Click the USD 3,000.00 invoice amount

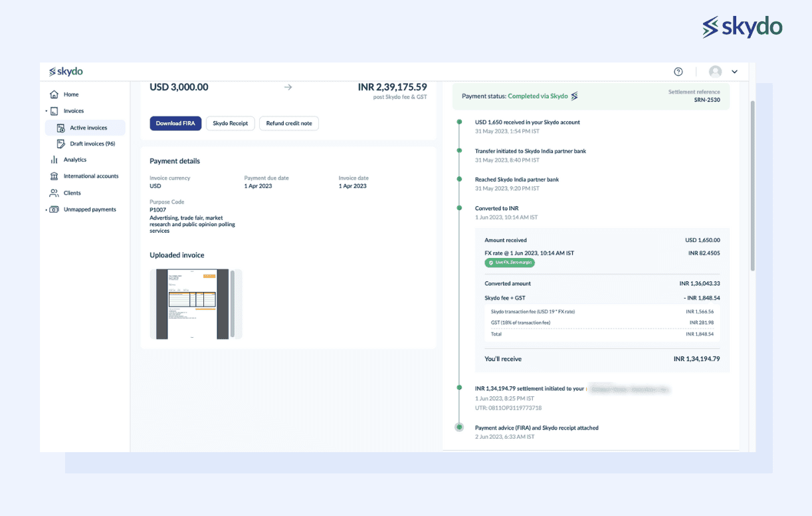(x=179, y=87)
